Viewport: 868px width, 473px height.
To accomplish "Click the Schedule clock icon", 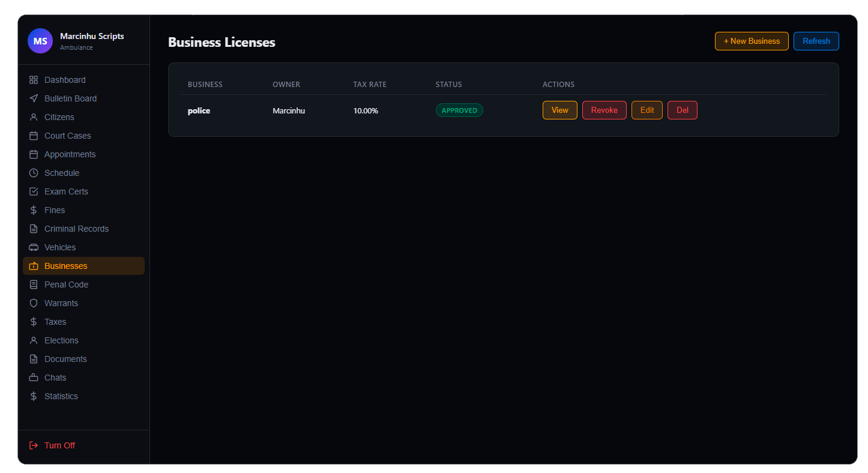I will click(x=34, y=173).
